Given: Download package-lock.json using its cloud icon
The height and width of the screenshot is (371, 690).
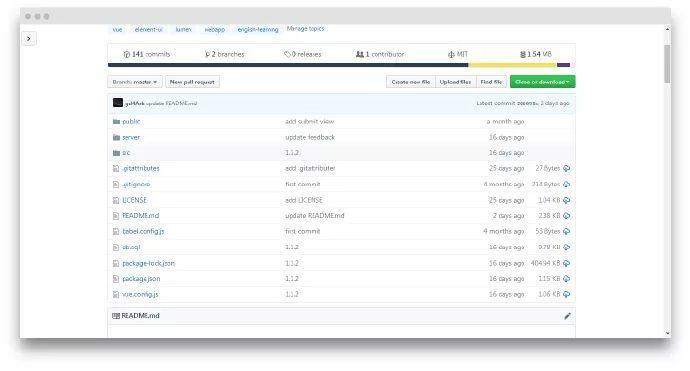Looking at the screenshot, I should click(566, 263).
